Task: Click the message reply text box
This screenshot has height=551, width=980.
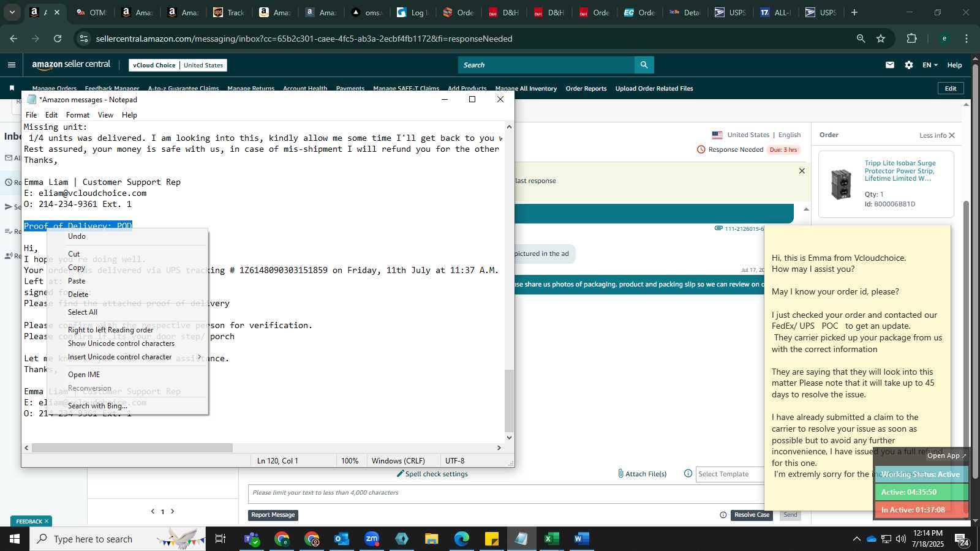Action: (x=507, y=493)
